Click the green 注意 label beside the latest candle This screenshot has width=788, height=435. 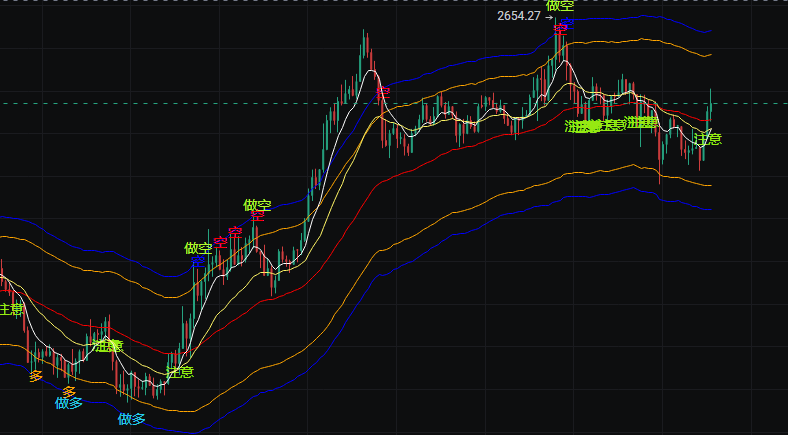coord(708,139)
